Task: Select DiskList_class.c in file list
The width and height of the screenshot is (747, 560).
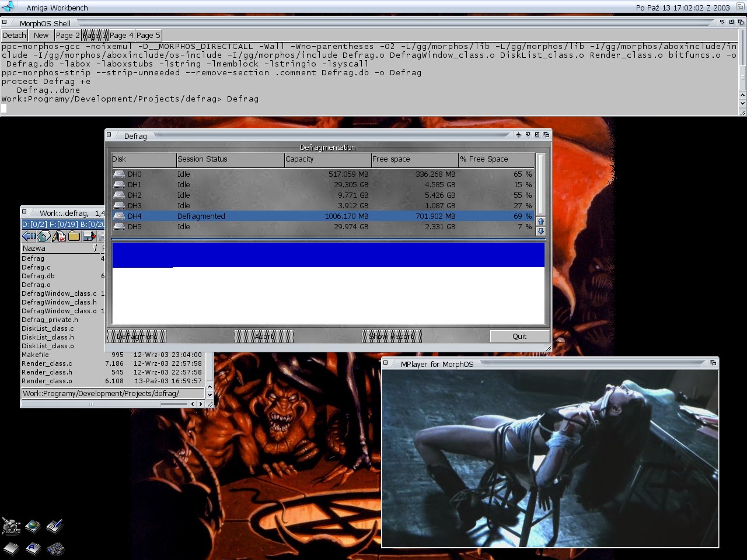Action: click(48, 328)
